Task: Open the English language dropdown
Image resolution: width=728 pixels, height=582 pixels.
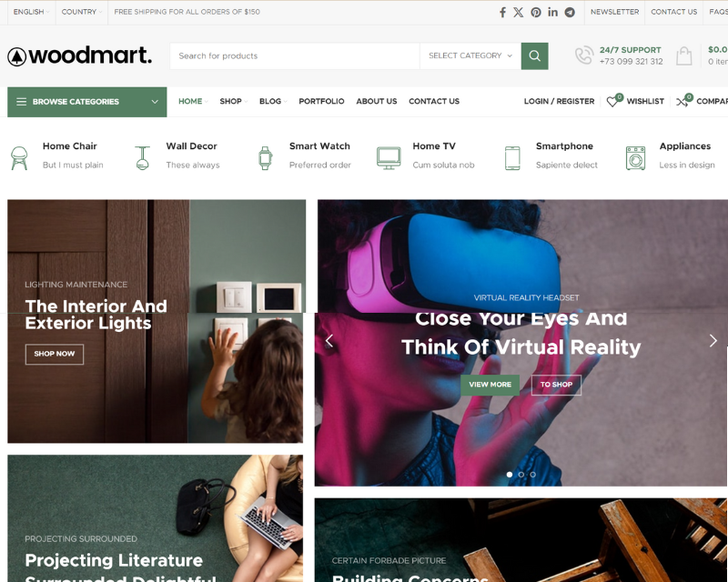Action: click(31, 12)
